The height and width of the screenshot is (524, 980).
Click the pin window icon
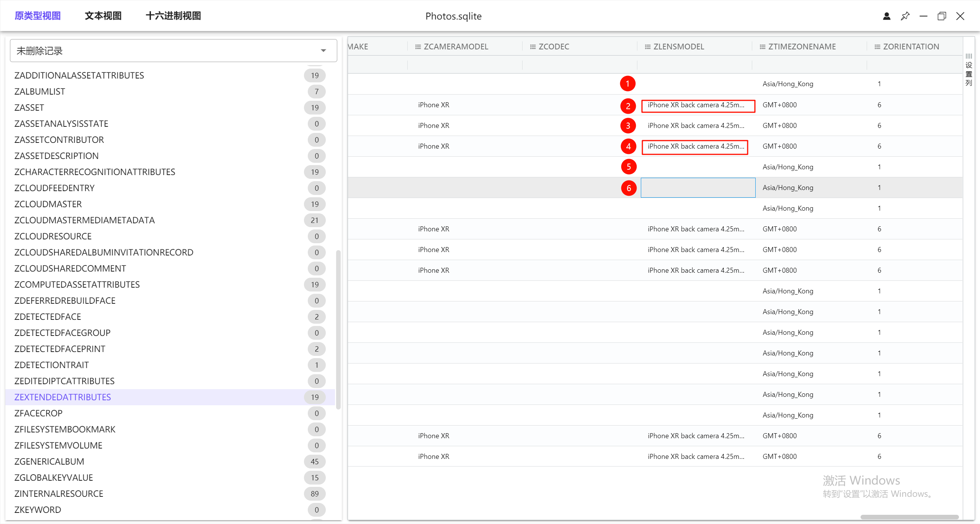[x=905, y=16]
